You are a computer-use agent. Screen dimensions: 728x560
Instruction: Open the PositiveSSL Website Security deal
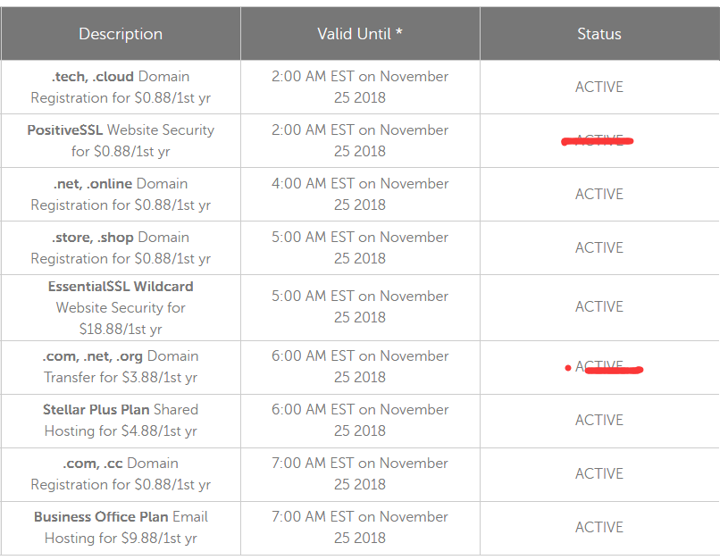[x=121, y=140]
